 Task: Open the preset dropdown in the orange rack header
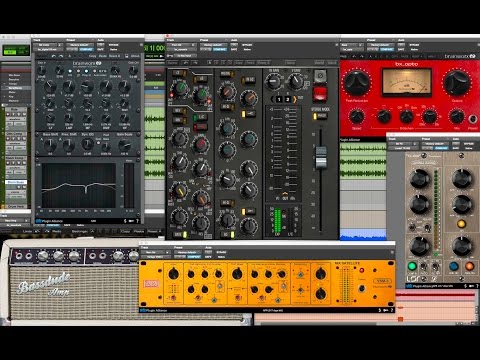pos(188,252)
